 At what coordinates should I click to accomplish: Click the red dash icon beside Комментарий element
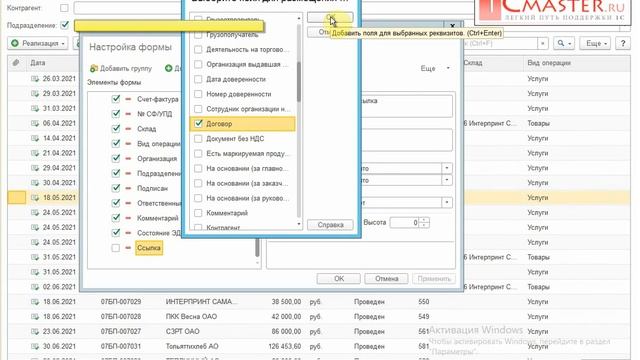(128, 218)
